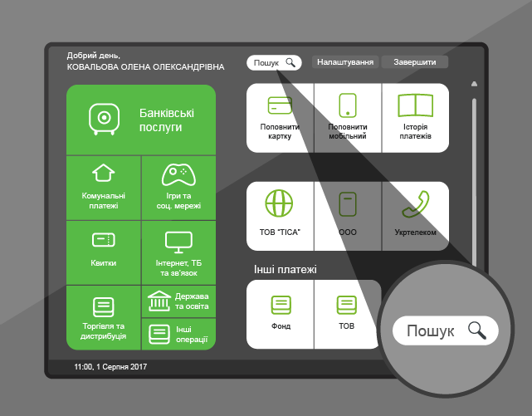Viewport: 532px width, 416px height.
Task: Click the Поповнити картку label
Action: point(280,131)
